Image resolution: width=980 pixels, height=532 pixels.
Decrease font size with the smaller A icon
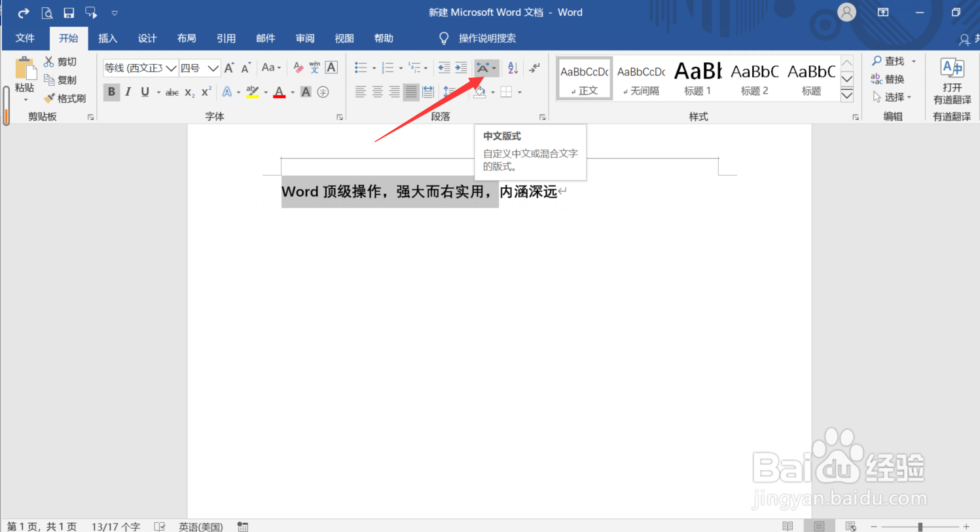tap(246, 67)
